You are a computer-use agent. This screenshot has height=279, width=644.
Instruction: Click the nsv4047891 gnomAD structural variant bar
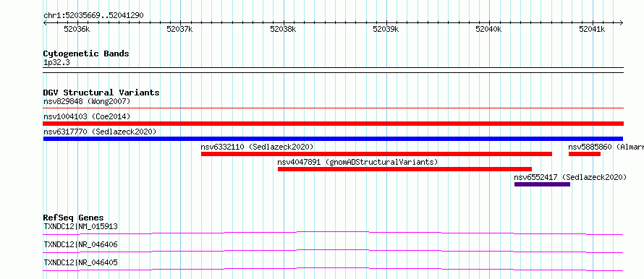[404, 169]
